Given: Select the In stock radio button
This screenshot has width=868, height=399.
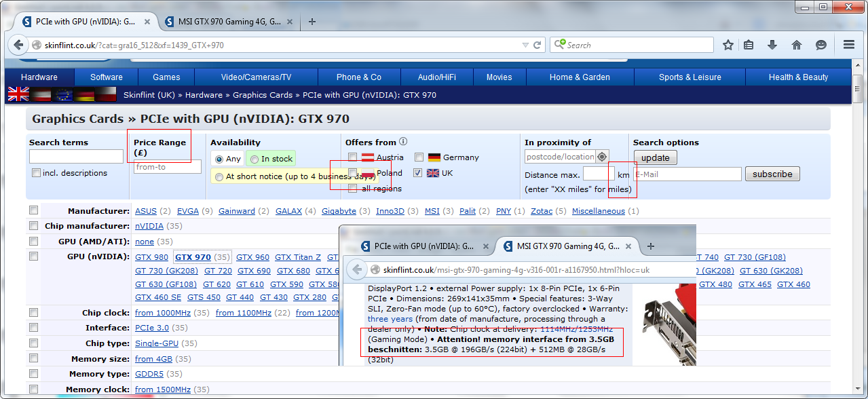Looking at the screenshot, I should point(254,159).
